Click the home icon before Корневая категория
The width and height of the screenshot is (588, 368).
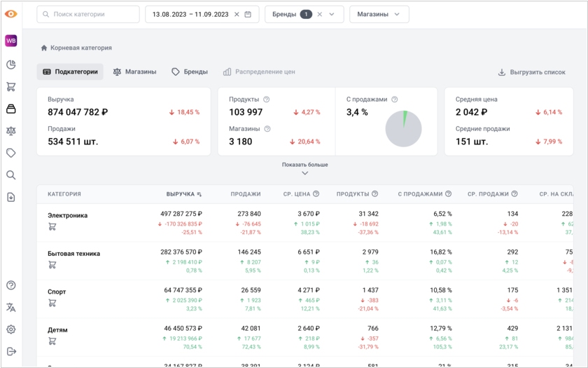pyautogui.click(x=44, y=48)
